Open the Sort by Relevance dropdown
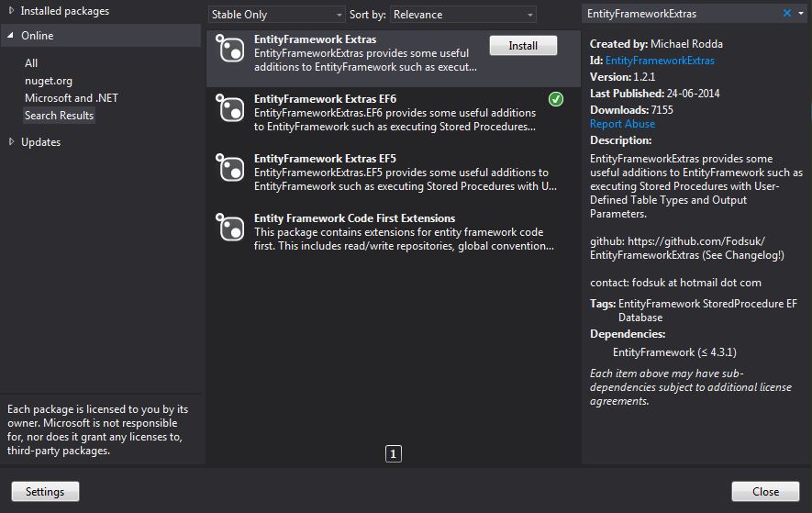This screenshot has width=812, height=513. pos(463,15)
